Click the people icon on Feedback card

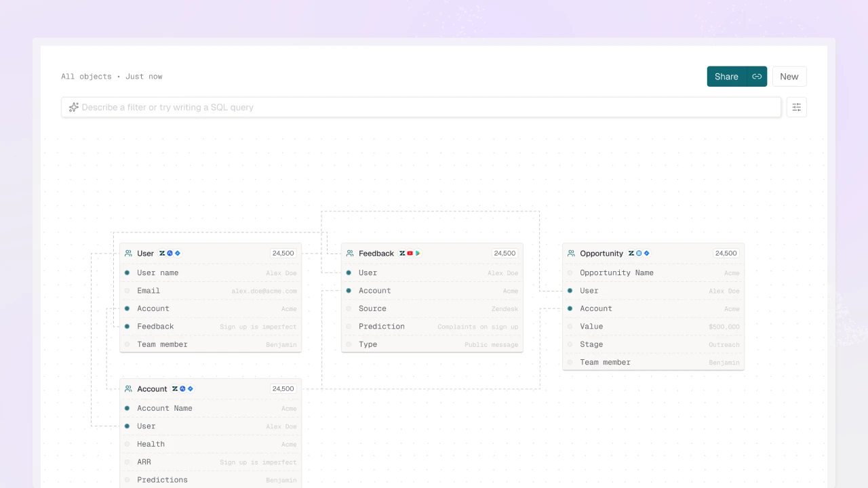pos(350,253)
